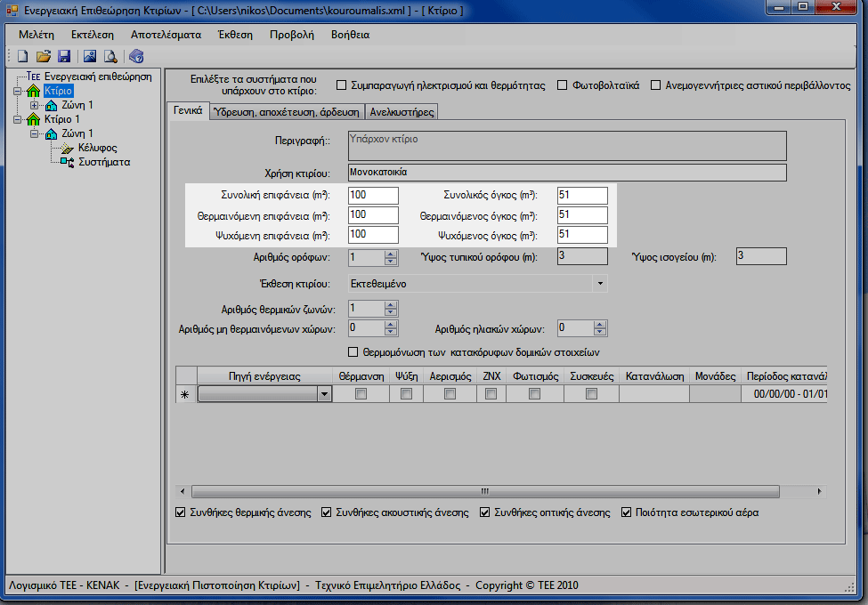Open the Πηγή ενέργειας combo box
The width and height of the screenshot is (868, 605).
324,394
